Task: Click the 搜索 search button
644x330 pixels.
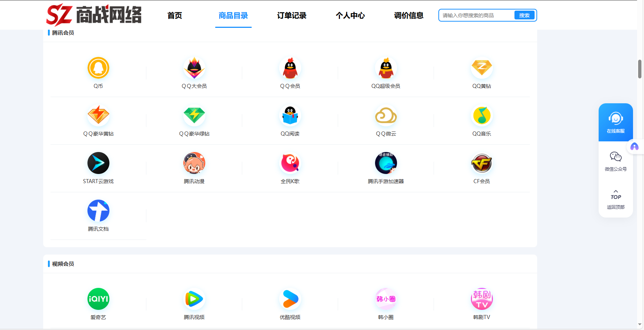Action: click(524, 15)
